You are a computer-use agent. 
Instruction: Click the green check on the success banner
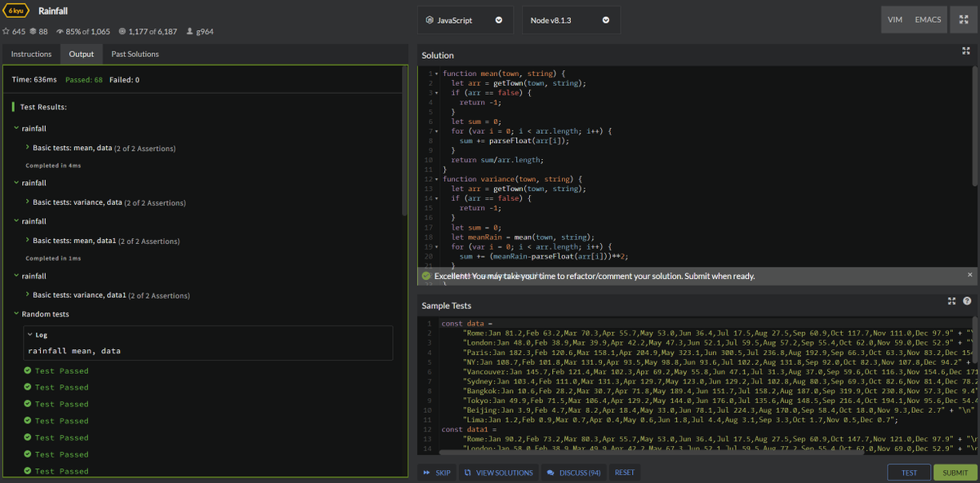click(x=425, y=276)
